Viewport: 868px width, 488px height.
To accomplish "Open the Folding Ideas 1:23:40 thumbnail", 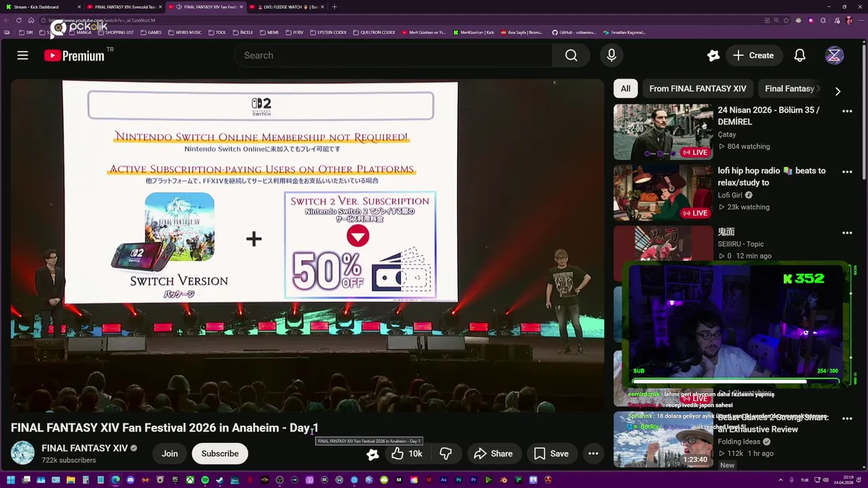I will click(x=663, y=441).
